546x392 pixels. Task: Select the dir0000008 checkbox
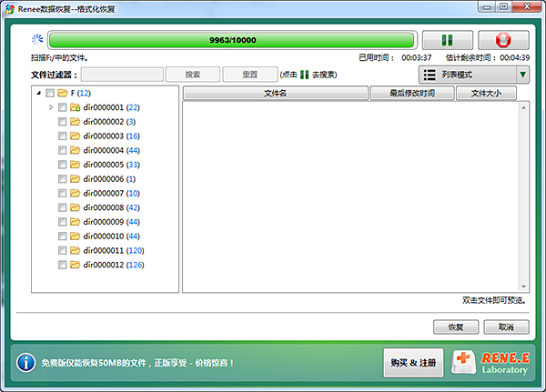tap(62, 207)
